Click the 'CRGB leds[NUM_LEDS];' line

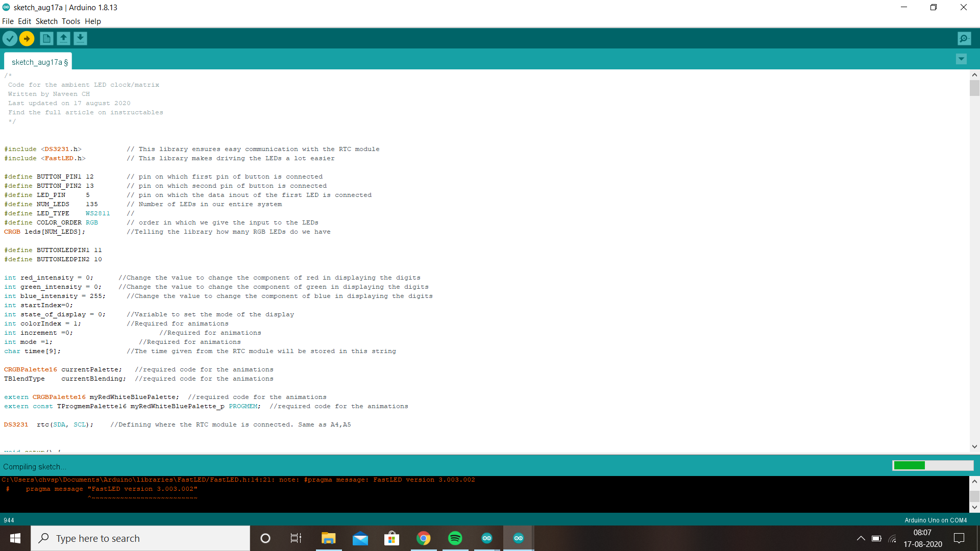pyautogui.click(x=44, y=232)
